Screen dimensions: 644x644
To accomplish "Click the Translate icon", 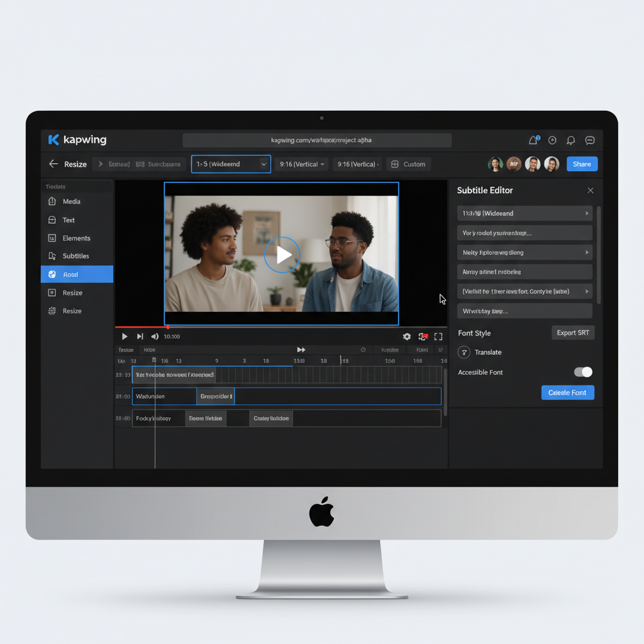I will pyautogui.click(x=464, y=352).
